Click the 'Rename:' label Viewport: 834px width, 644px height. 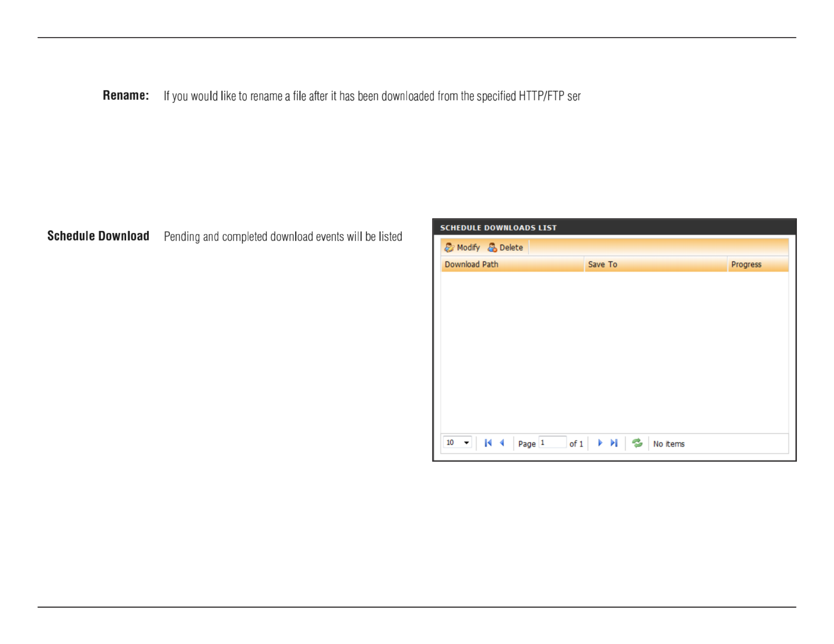(126, 95)
